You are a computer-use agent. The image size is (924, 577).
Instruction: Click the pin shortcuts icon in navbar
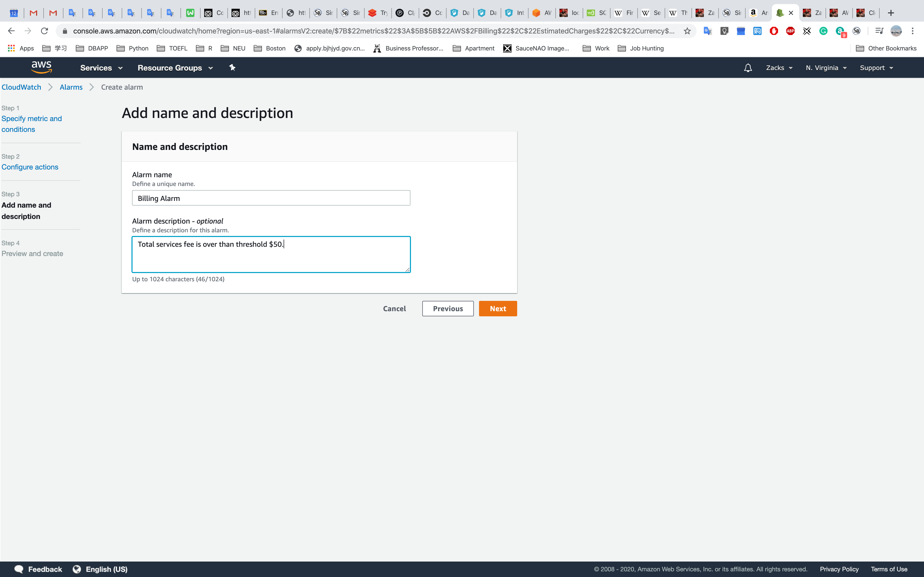coord(232,67)
